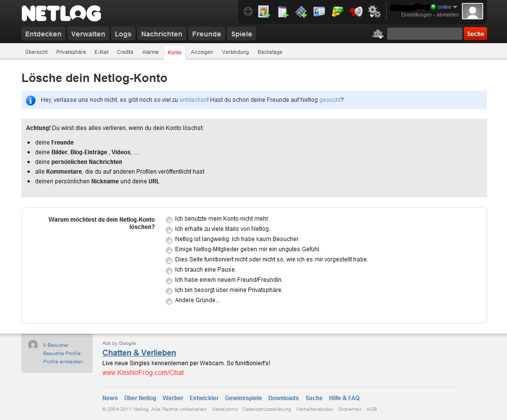Screen dimensions: 507x420
Task: Switch to the Backstage tab
Action: tap(270, 52)
